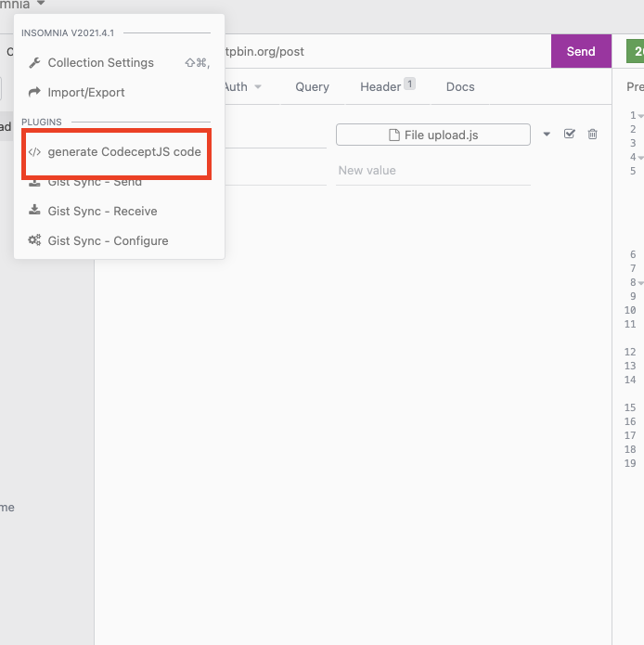
Task: Click the code brackets icon for CodeceptJS
Action: [34, 152]
